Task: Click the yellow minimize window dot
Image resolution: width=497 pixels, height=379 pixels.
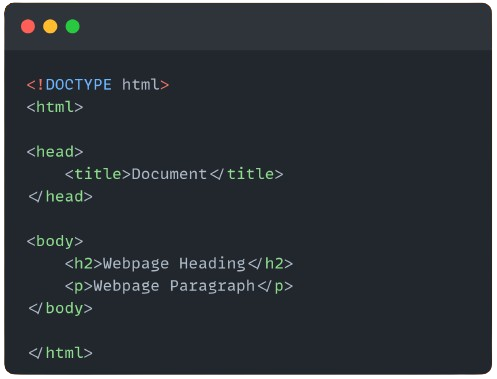Action: pyautogui.click(x=50, y=27)
